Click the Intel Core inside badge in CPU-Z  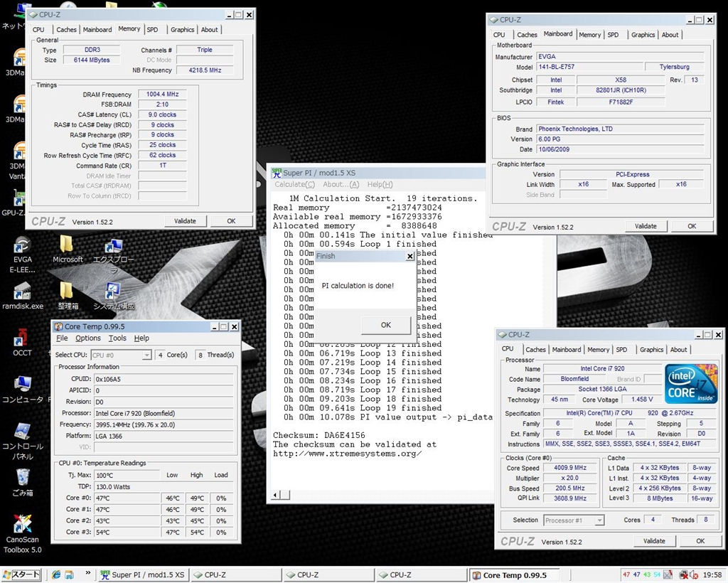point(690,384)
